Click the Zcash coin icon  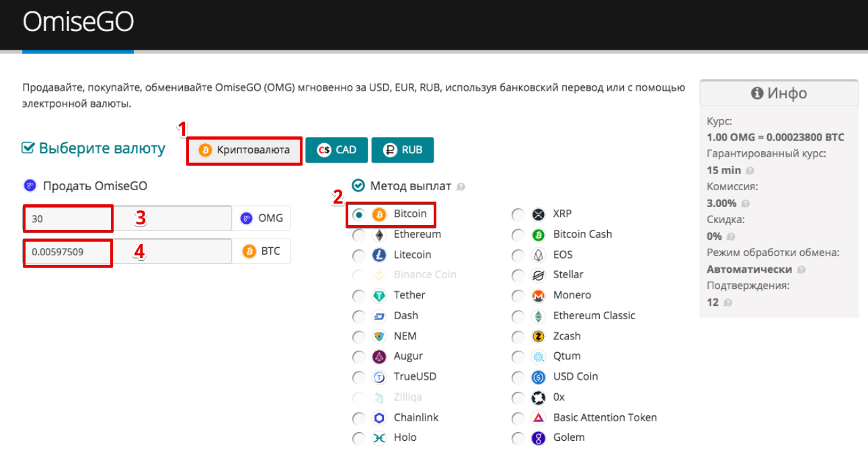(538, 336)
